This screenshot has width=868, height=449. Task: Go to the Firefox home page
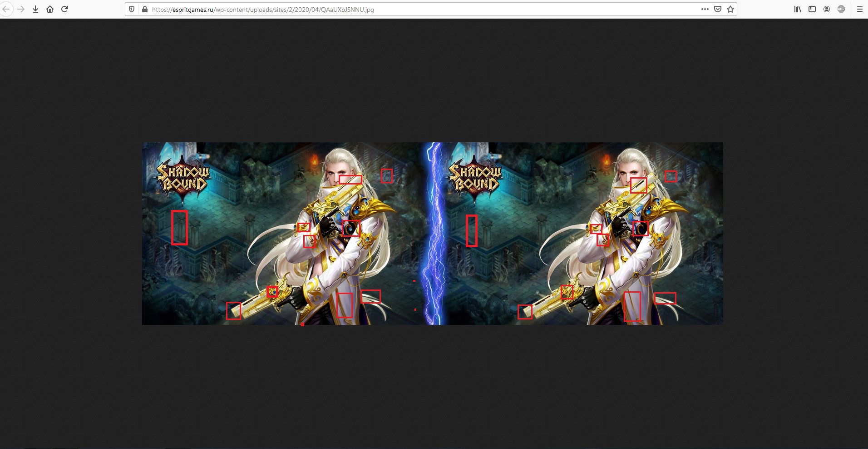[x=50, y=9]
